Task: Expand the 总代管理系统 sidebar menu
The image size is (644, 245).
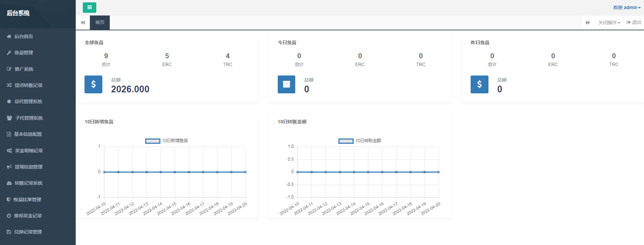Action: click(x=28, y=101)
